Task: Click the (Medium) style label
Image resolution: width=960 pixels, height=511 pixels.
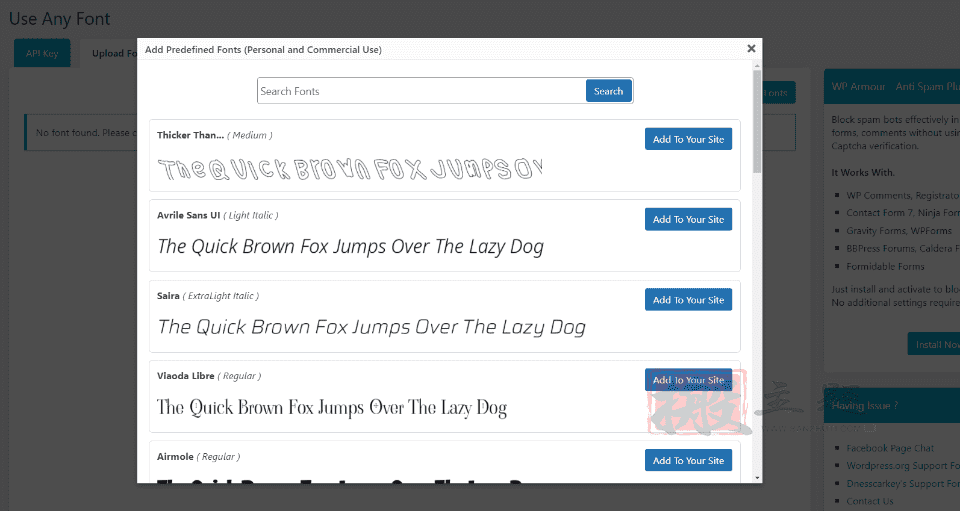Action: (250, 135)
